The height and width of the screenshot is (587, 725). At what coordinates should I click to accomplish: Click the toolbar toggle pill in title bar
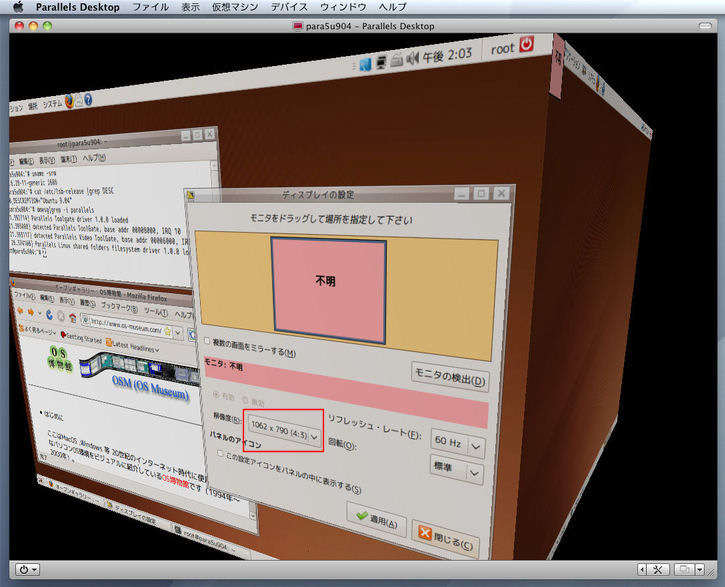pos(705,26)
